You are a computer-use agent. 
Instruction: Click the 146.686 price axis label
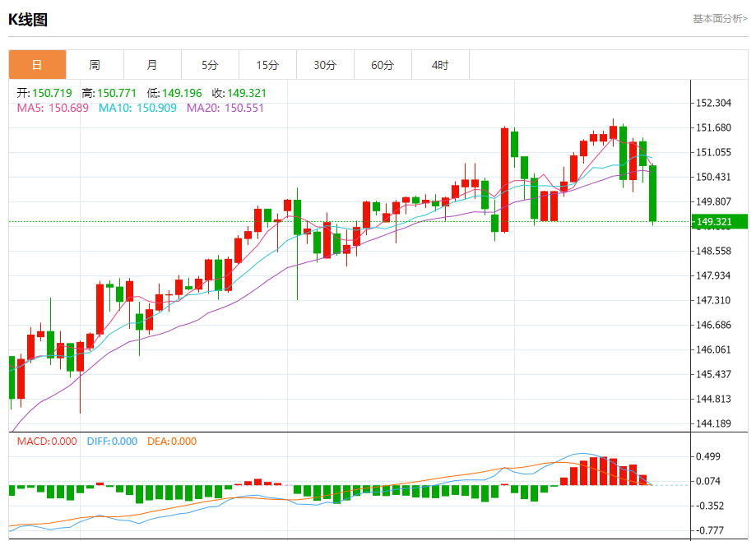pos(713,325)
